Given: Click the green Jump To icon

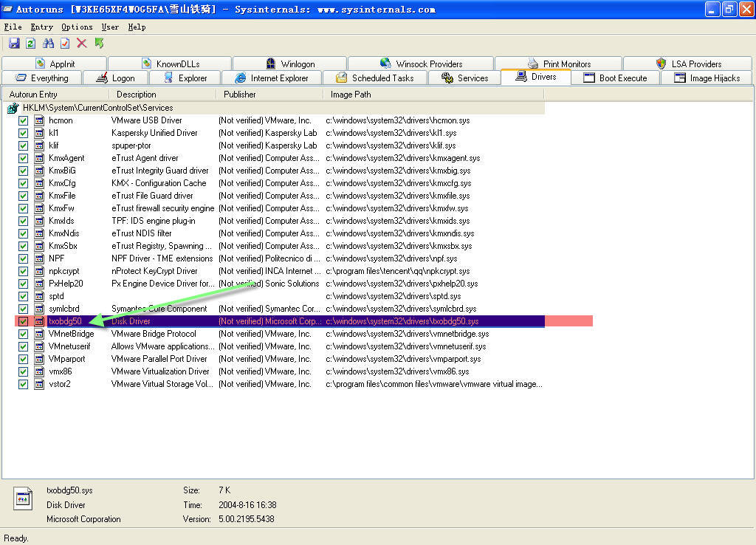Looking at the screenshot, I should [100, 44].
